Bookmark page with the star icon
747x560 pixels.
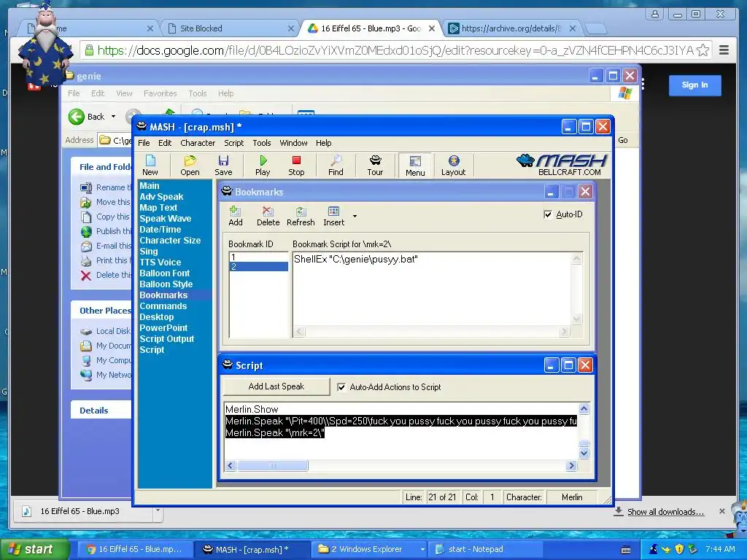pyautogui.click(x=703, y=50)
